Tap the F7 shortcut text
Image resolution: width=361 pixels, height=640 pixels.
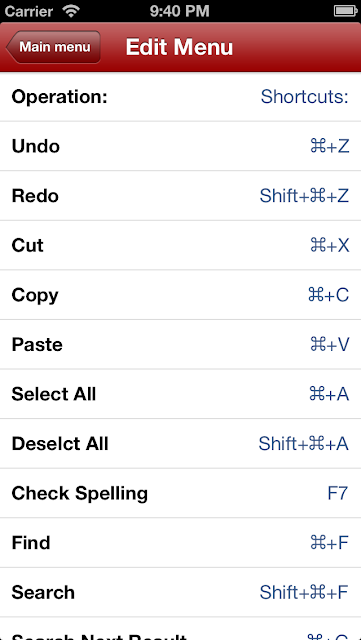pos(338,493)
